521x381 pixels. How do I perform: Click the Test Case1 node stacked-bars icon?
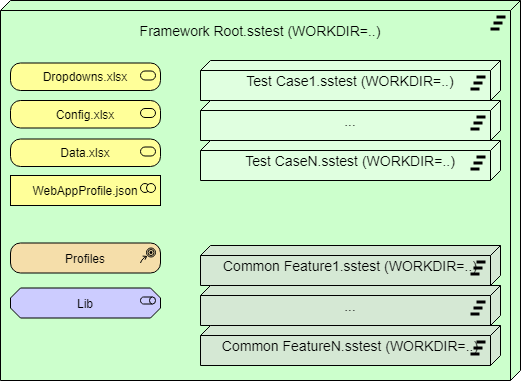(x=478, y=83)
